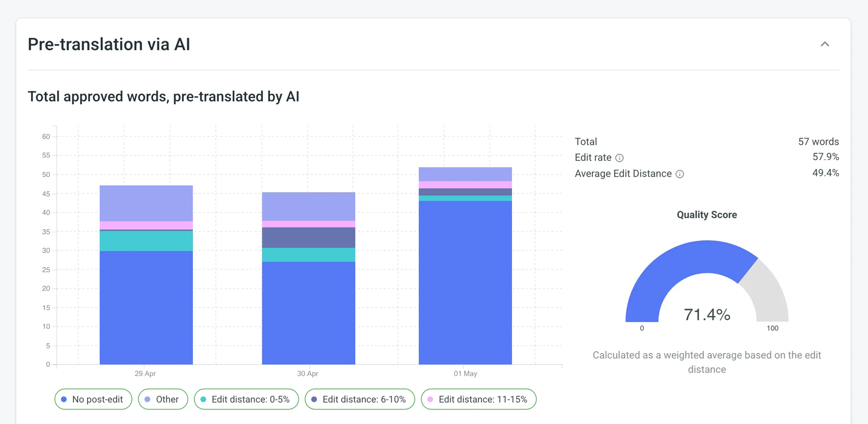Image resolution: width=868 pixels, height=424 pixels.
Task: Click Edit rate info icon
Action: [619, 158]
